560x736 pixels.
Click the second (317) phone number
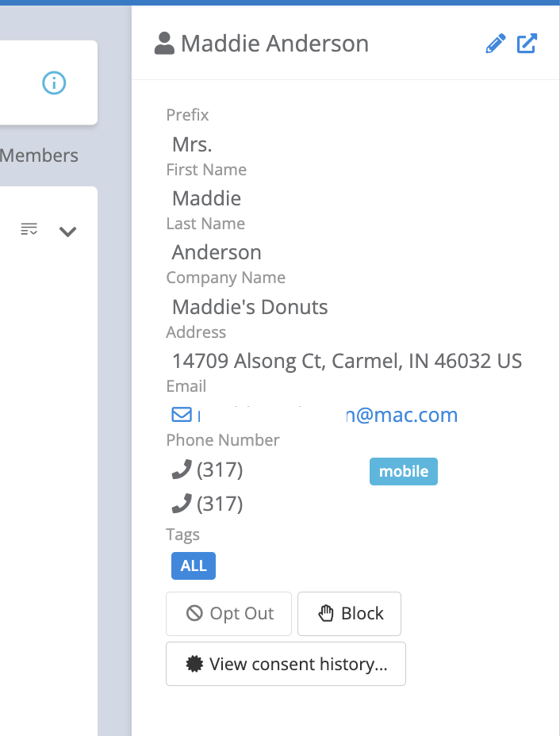(220, 504)
